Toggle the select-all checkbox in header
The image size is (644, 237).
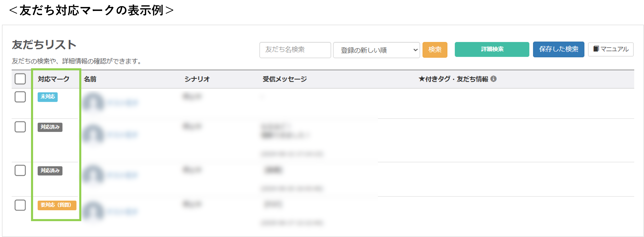[x=20, y=79]
